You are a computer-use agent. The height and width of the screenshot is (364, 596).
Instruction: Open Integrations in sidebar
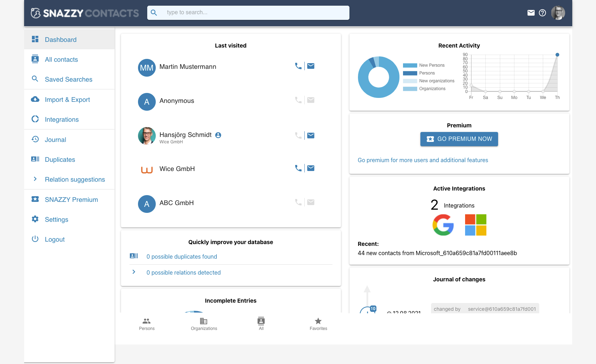[69, 119]
